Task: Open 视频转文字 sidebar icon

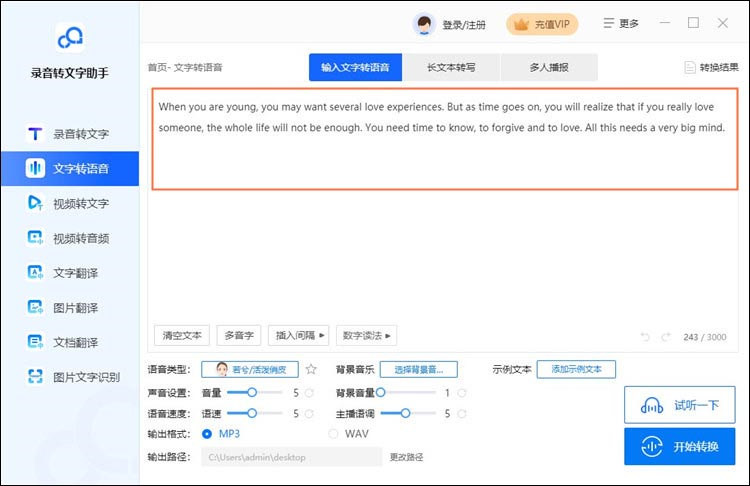Action: pyautogui.click(x=35, y=203)
